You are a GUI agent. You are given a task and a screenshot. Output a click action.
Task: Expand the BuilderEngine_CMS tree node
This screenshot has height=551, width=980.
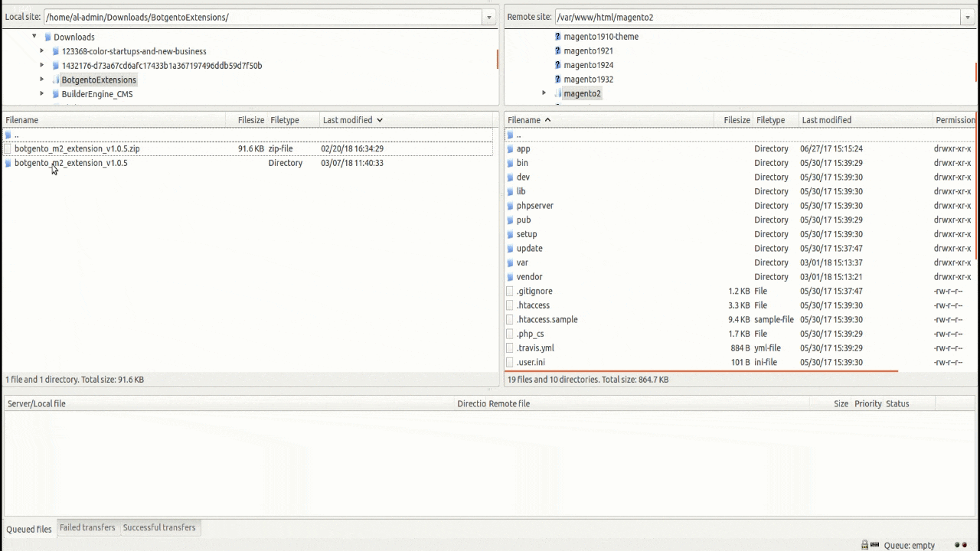42,94
